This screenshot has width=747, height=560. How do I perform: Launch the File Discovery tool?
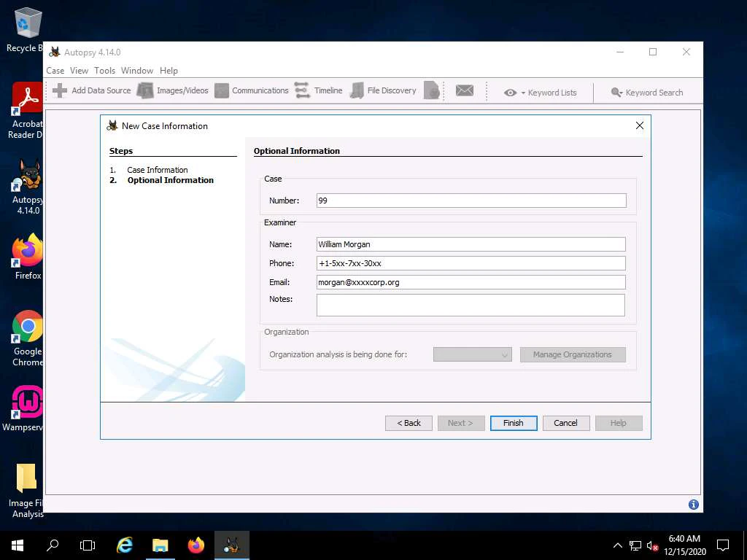pos(383,90)
